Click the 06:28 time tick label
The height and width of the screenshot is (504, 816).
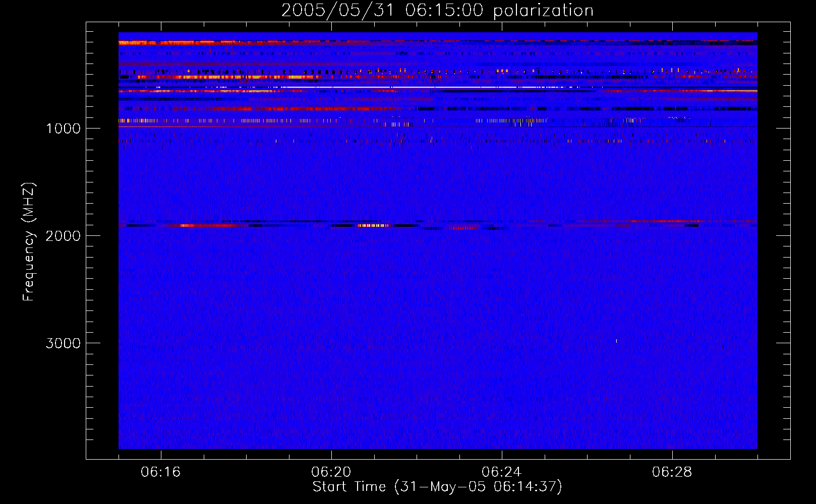672,472
